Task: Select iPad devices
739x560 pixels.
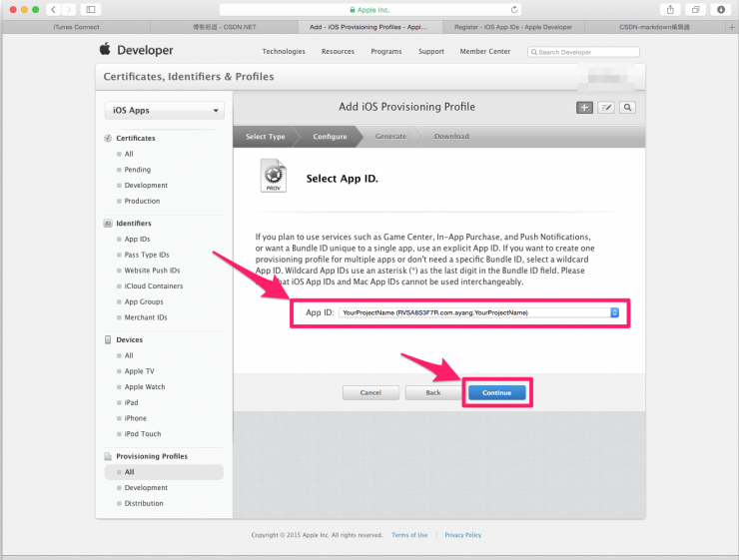Action: tap(131, 402)
